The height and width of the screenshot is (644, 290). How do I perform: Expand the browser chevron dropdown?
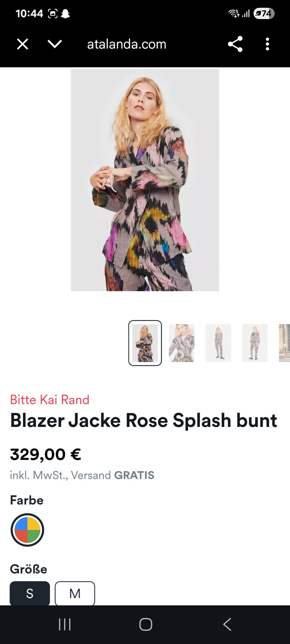[55, 44]
